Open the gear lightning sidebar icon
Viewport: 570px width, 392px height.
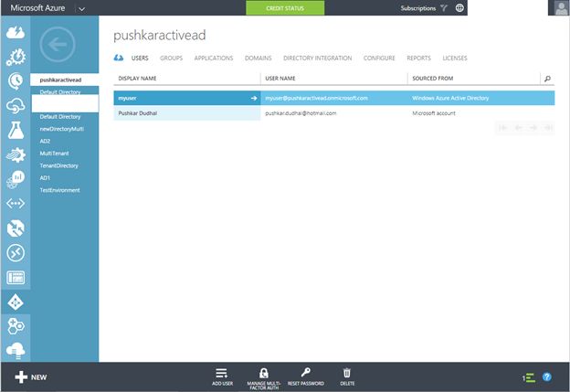coord(16,57)
